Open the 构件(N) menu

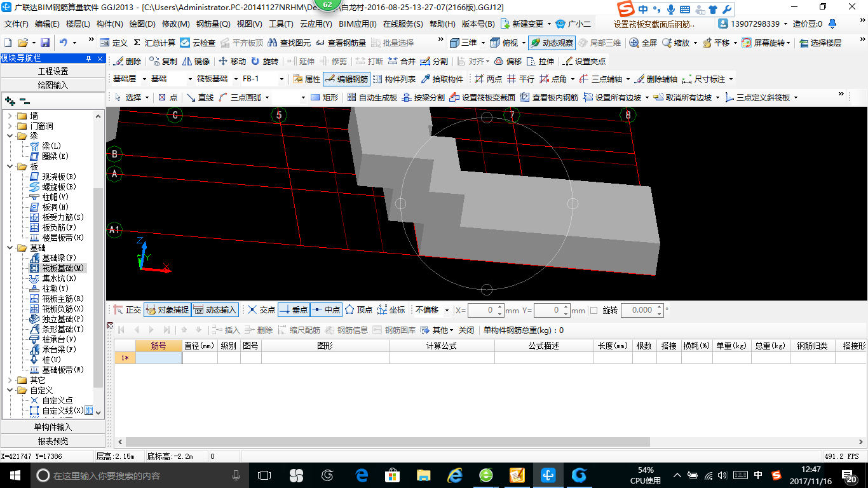[x=110, y=24]
